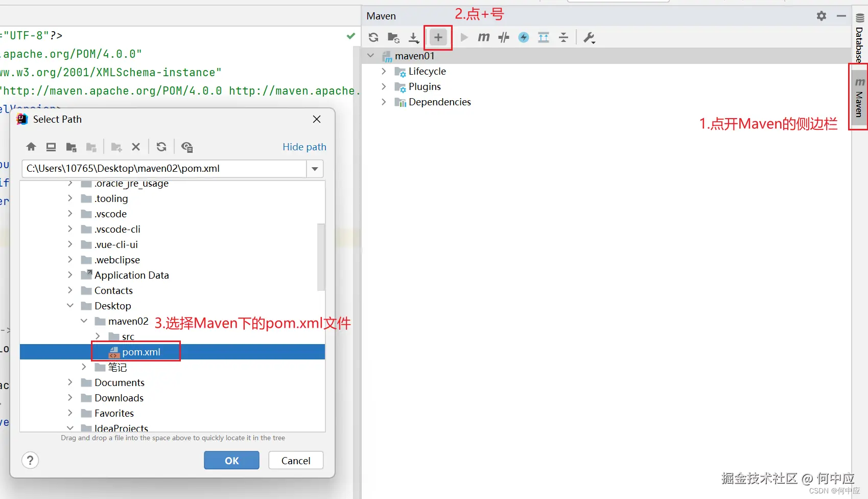868x499 pixels.
Task: Go to Home directory in Select Path
Action: pos(31,147)
